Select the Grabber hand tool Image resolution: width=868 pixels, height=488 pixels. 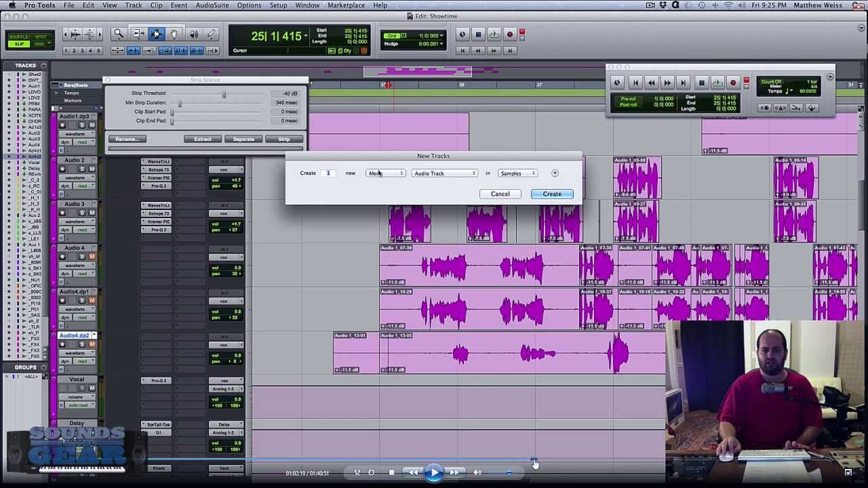[x=174, y=34]
